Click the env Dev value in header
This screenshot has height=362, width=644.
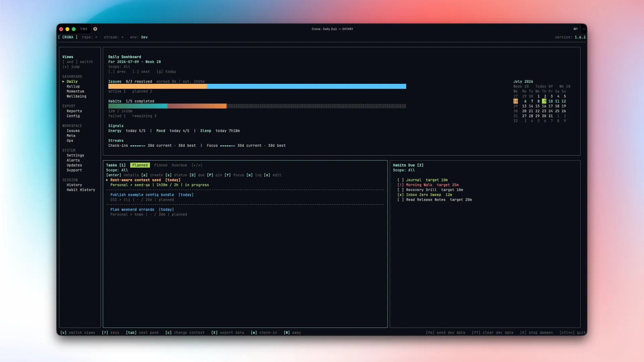coord(144,37)
